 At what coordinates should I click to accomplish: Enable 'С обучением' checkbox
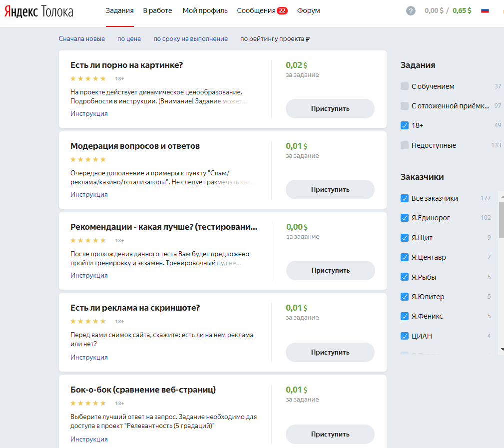405,86
